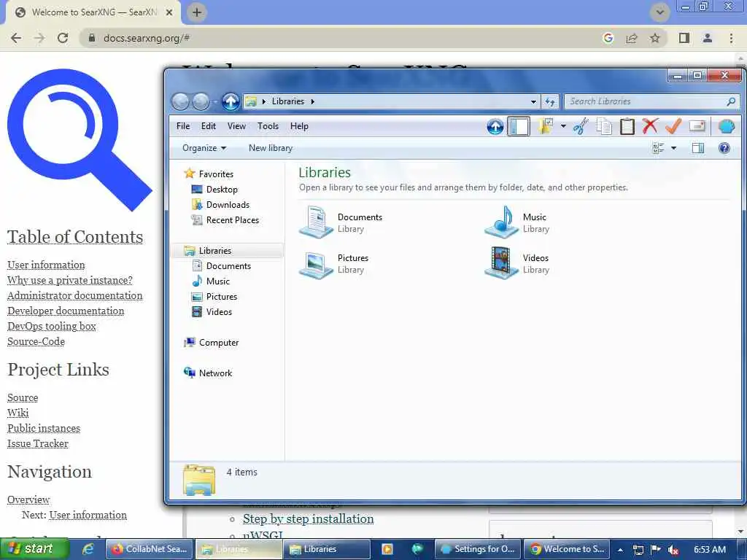Screen dimensions: 747x560
Task: Open Public instances link
Action: pyautogui.click(x=44, y=428)
